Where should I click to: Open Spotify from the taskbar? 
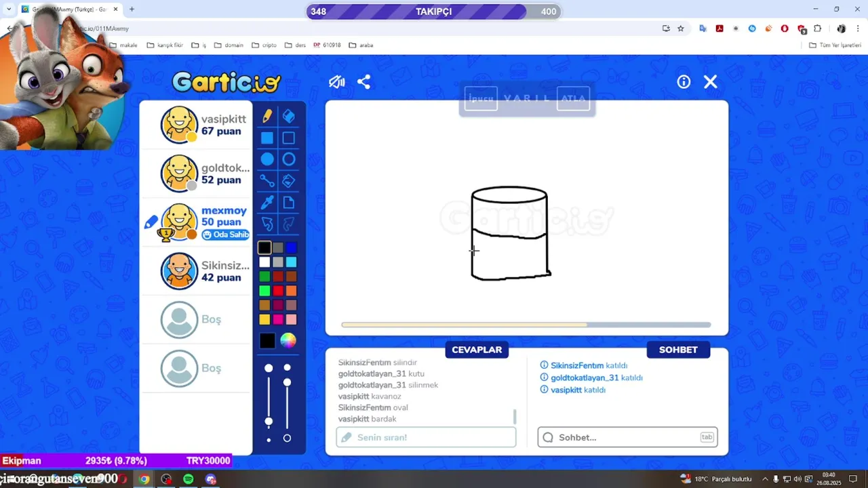pos(189,479)
